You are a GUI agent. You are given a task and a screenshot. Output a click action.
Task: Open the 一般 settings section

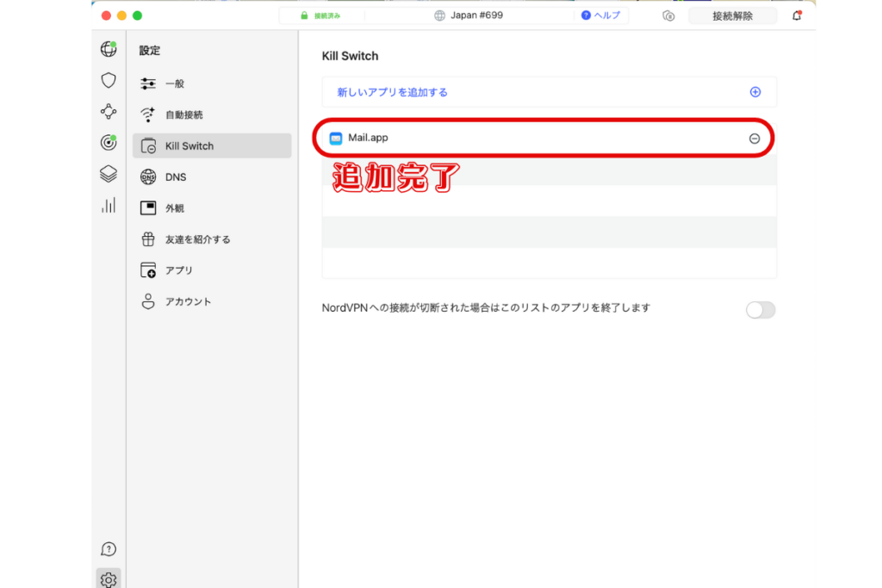tap(175, 84)
